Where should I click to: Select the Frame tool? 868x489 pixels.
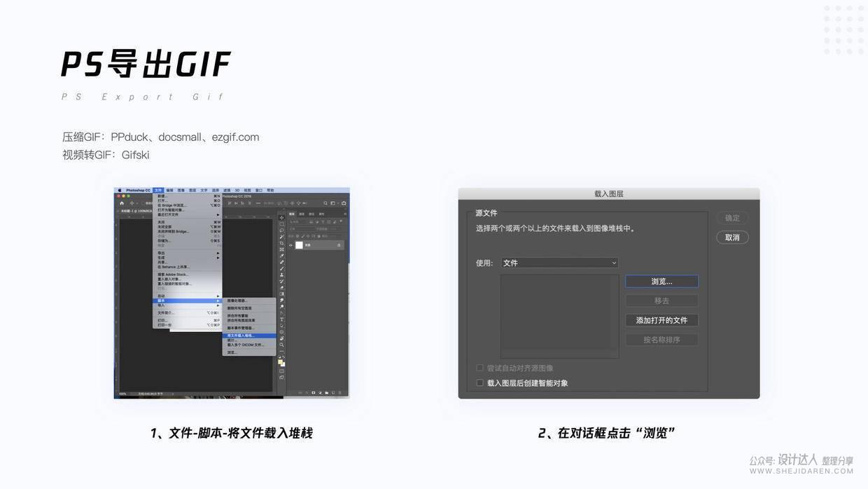(x=281, y=249)
